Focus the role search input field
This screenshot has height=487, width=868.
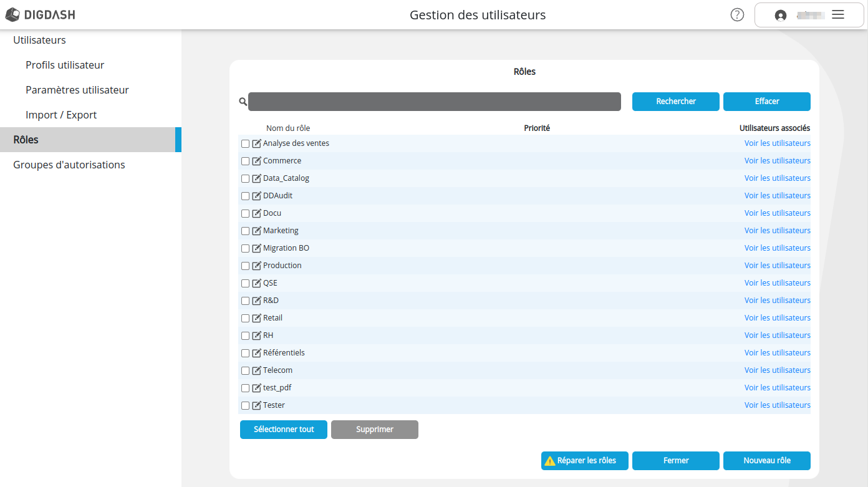point(434,102)
